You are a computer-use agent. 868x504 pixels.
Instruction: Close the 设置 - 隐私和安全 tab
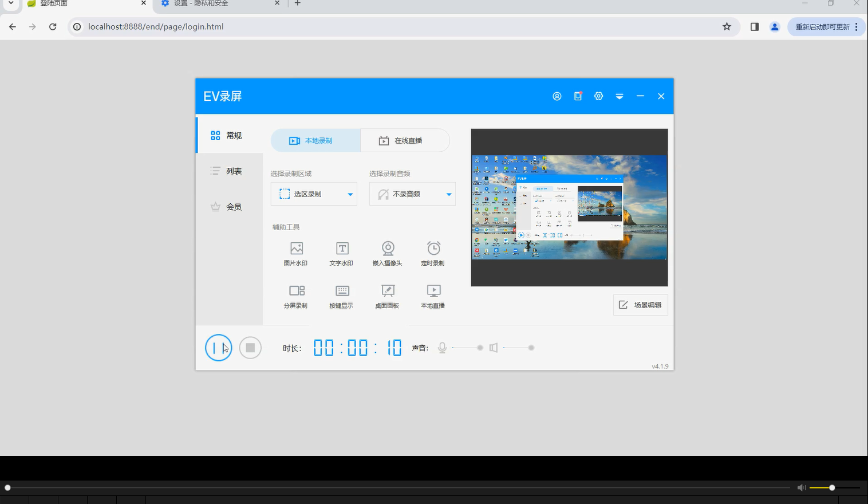click(277, 3)
